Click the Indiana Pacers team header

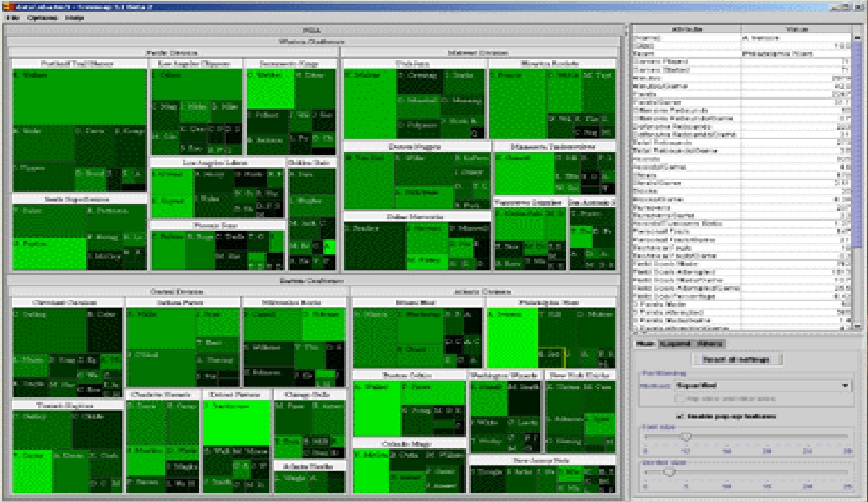click(182, 303)
